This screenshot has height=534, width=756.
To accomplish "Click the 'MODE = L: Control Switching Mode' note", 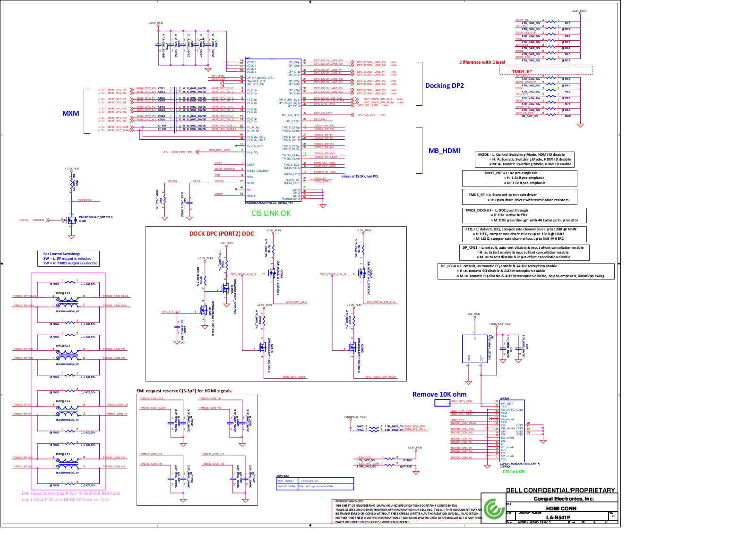I will click(525, 159).
